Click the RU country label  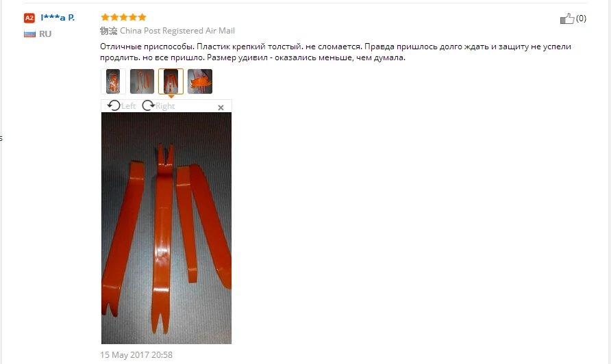point(45,34)
